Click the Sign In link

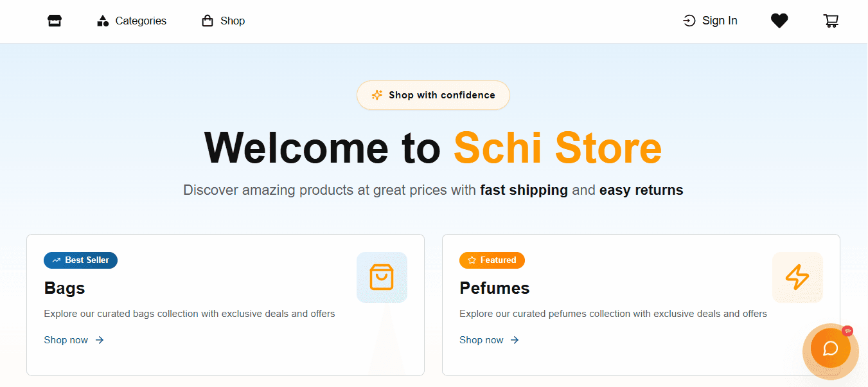click(719, 21)
